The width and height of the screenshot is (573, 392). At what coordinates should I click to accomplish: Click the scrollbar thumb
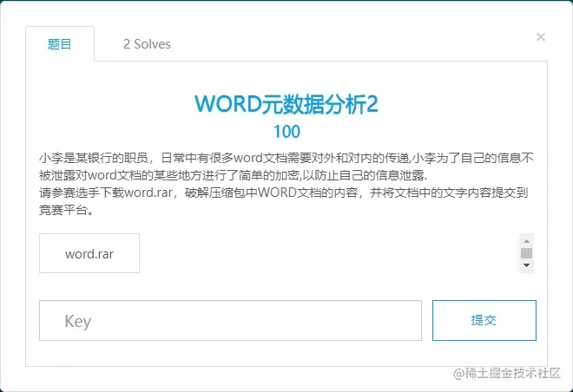(x=526, y=253)
